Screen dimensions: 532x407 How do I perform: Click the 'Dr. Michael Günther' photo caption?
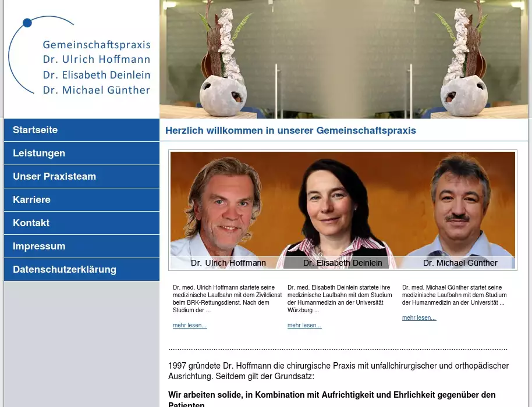pos(460,263)
